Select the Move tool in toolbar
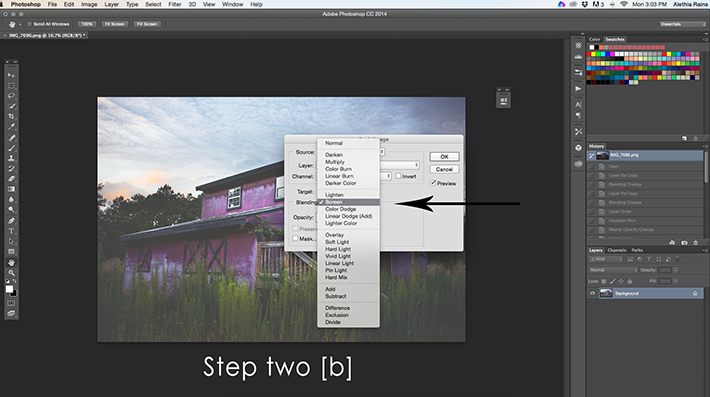710x397 pixels. pos(11,75)
